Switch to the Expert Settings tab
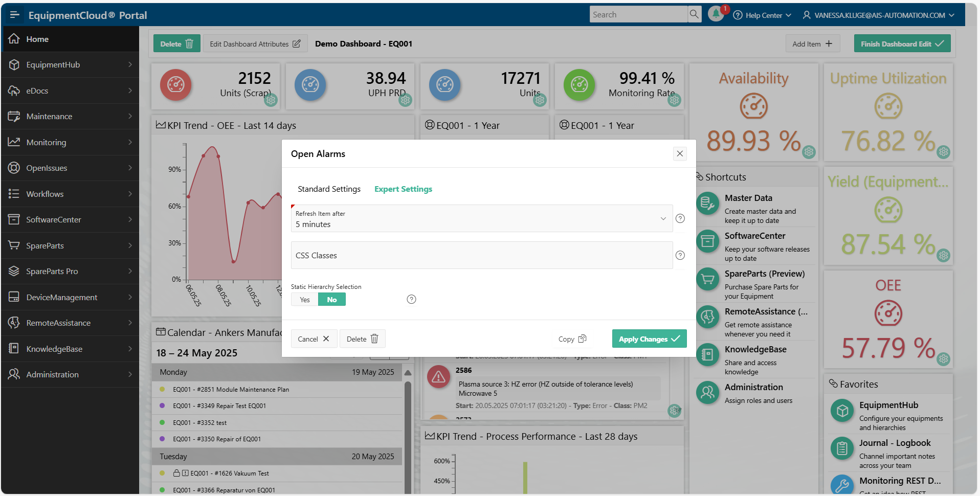 tap(403, 189)
